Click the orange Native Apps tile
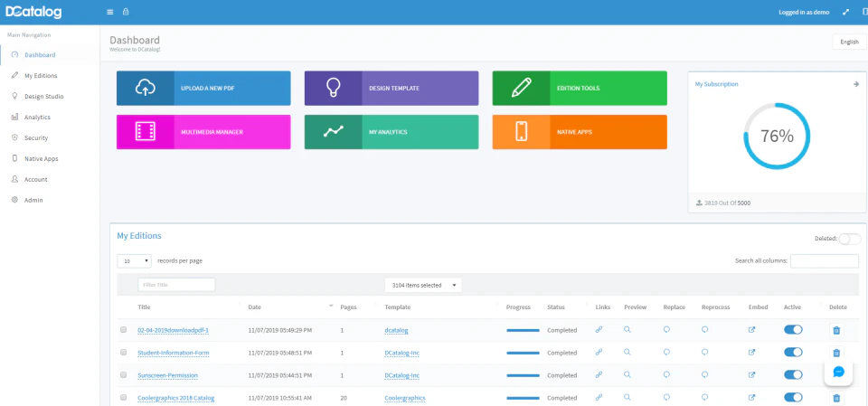The width and height of the screenshot is (868, 406). pyautogui.click(x=580, y=132)
